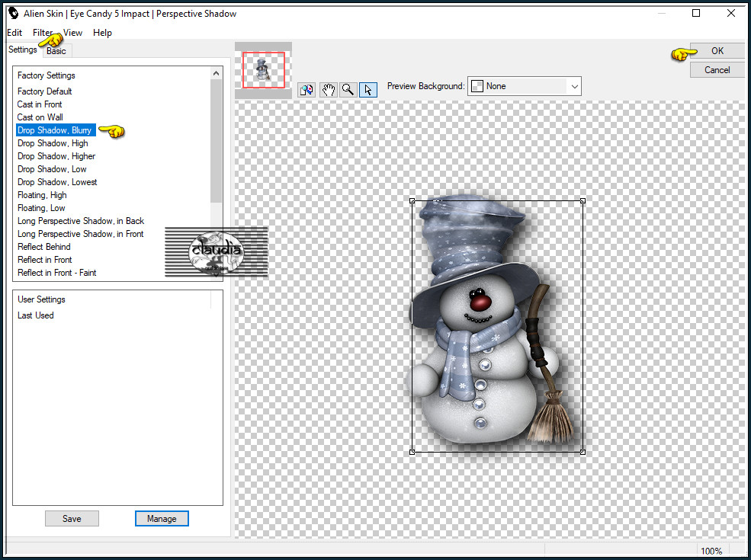Open the Edit menu
The width and height of the screenshot is (751, 560).
(x=14, y=33)
